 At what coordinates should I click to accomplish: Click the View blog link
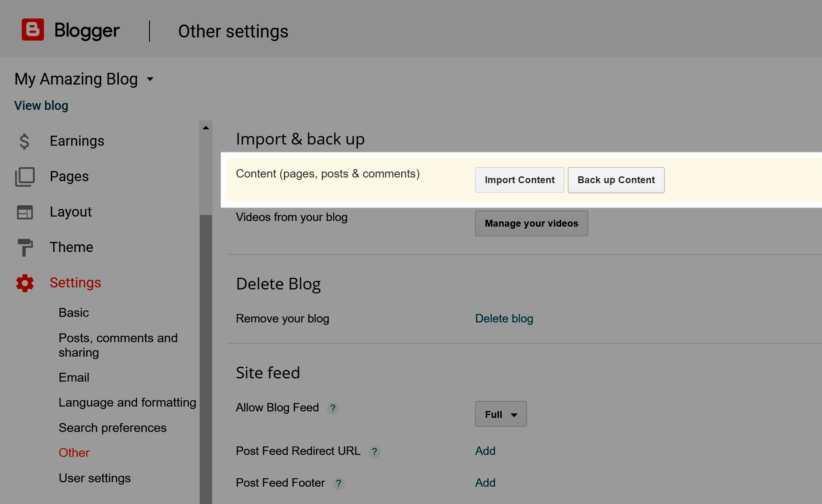coord(41,105)
